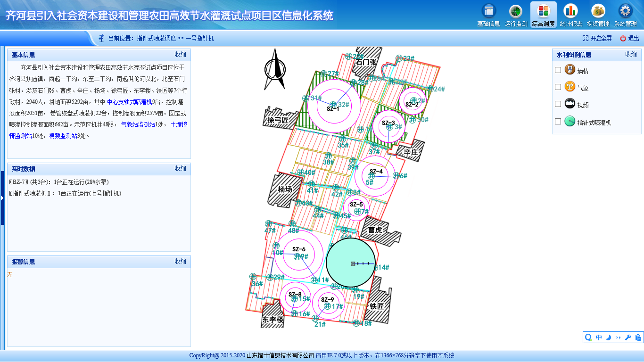Check the 指针式喷灌机 legend checkbox

[558, 122]
